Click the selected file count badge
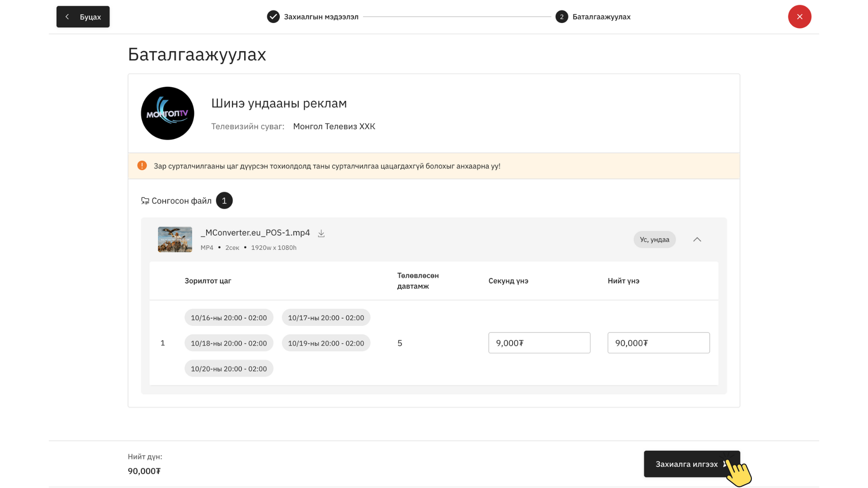 coord(224,201)
